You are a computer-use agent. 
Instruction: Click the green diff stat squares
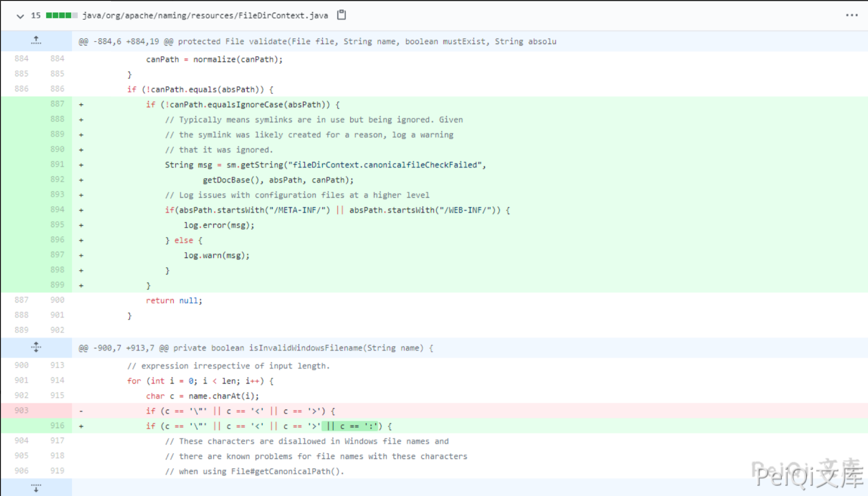[61, 15]
